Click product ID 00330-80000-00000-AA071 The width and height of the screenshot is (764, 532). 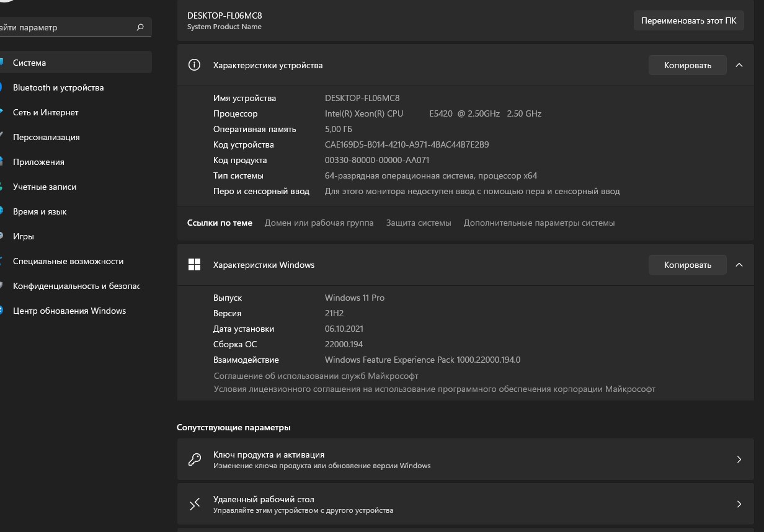(377, 160)
